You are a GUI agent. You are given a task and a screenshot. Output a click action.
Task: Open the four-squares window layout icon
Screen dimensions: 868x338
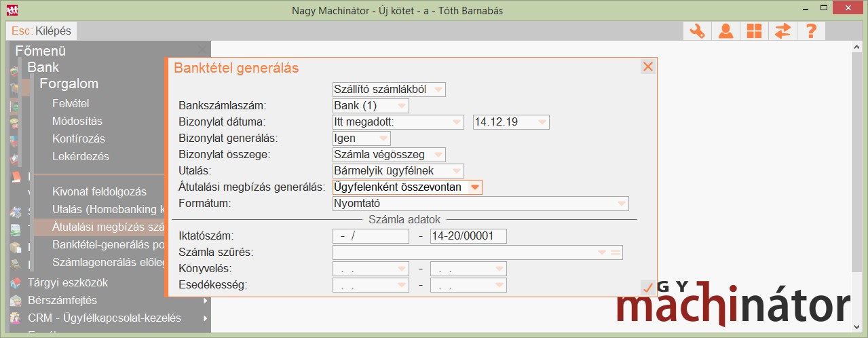[754, 31]
